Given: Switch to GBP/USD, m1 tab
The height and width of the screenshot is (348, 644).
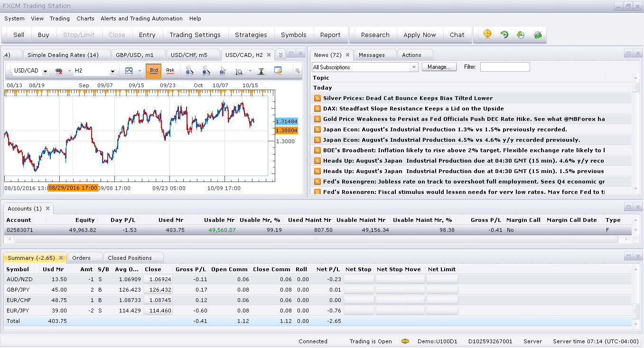Looking at the screenshot, I should click(x=139, y=55).
